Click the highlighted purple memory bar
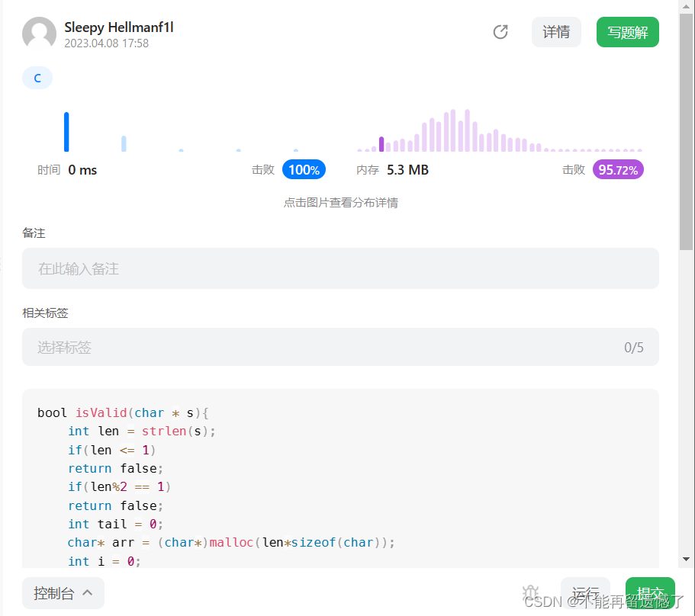 pyautogui.click(x=381, y=144)
